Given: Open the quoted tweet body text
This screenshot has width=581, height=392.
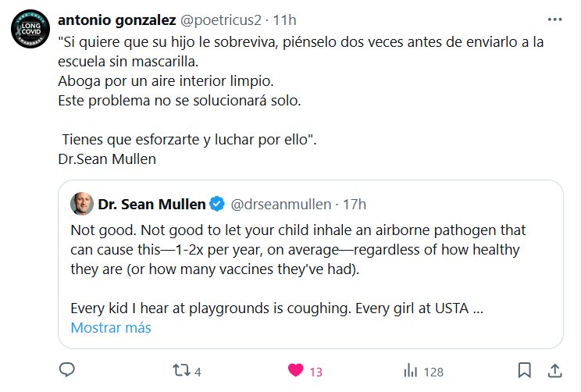Looking at the screenshot, I should 297,248.
